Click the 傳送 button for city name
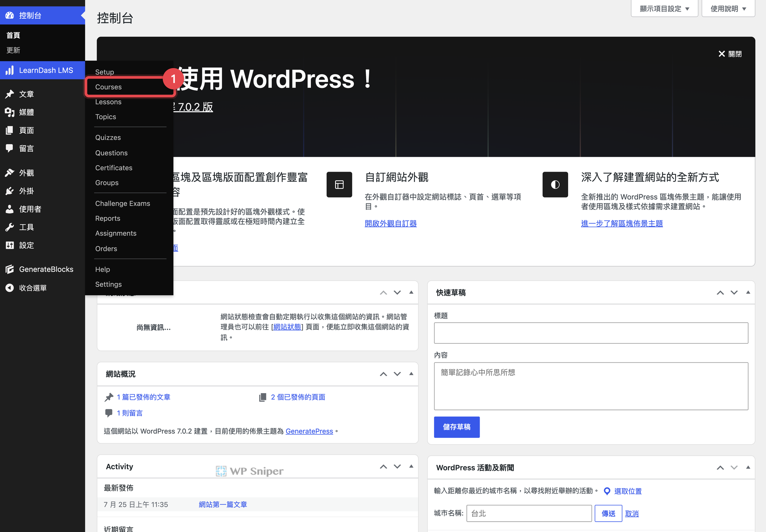This screenshot has height=532, width=766. click(x=608, y=514)
